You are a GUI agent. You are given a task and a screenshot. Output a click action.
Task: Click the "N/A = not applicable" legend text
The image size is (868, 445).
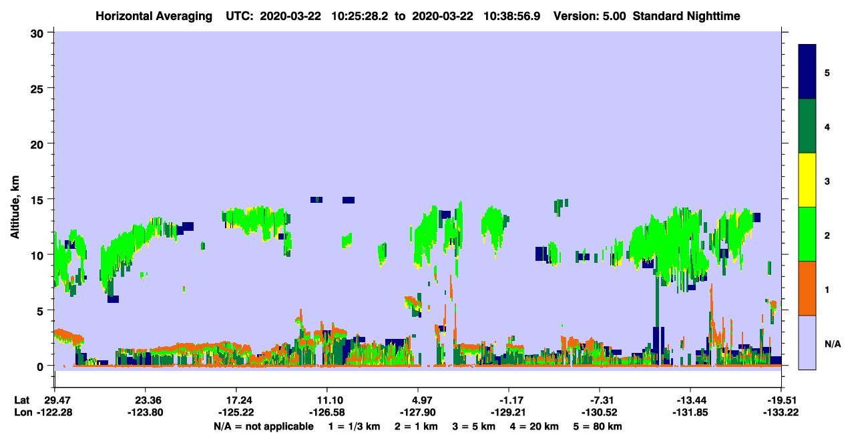pos(264,426)
